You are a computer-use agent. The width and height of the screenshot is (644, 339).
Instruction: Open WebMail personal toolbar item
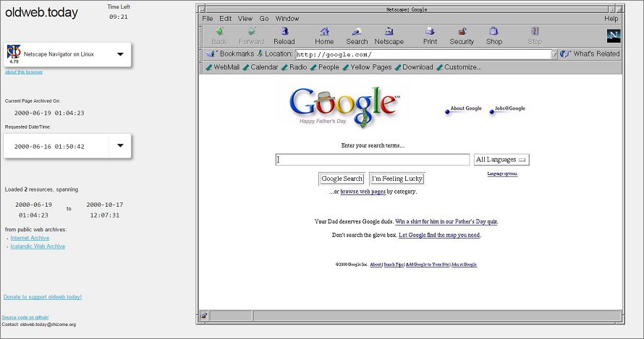tap(222, 67)
